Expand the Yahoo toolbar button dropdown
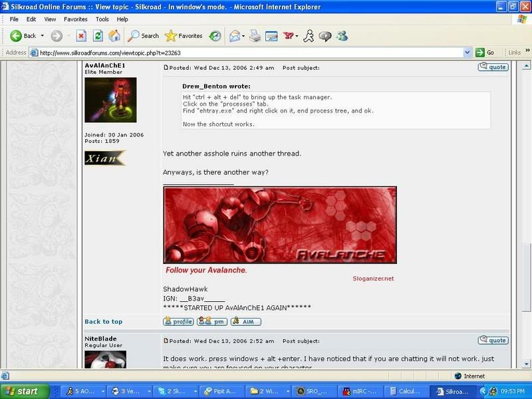The image size is (532, 399). coord(297,36)
